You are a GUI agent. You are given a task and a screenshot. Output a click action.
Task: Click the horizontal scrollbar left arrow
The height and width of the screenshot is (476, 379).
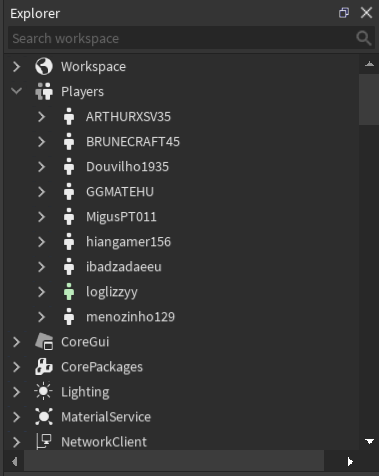click(14, 461)
